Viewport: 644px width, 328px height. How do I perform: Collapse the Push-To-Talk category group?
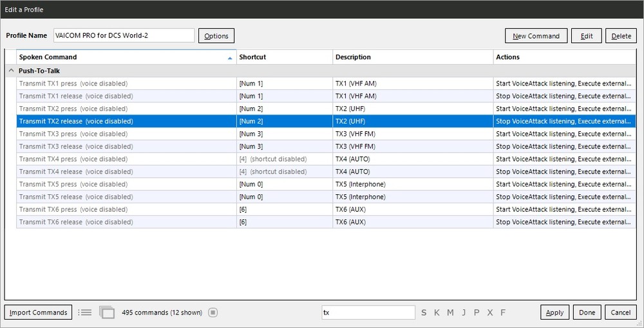(11, 71)
